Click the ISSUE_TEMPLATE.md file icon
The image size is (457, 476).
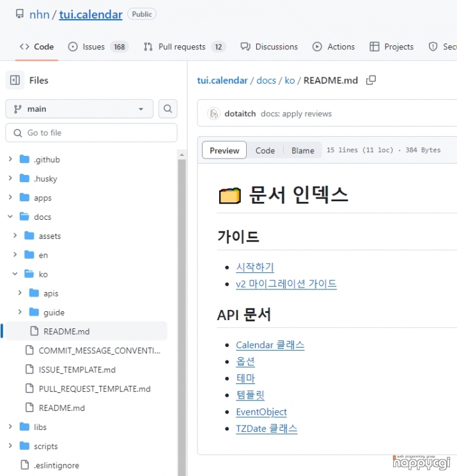[x=29, y=369]
